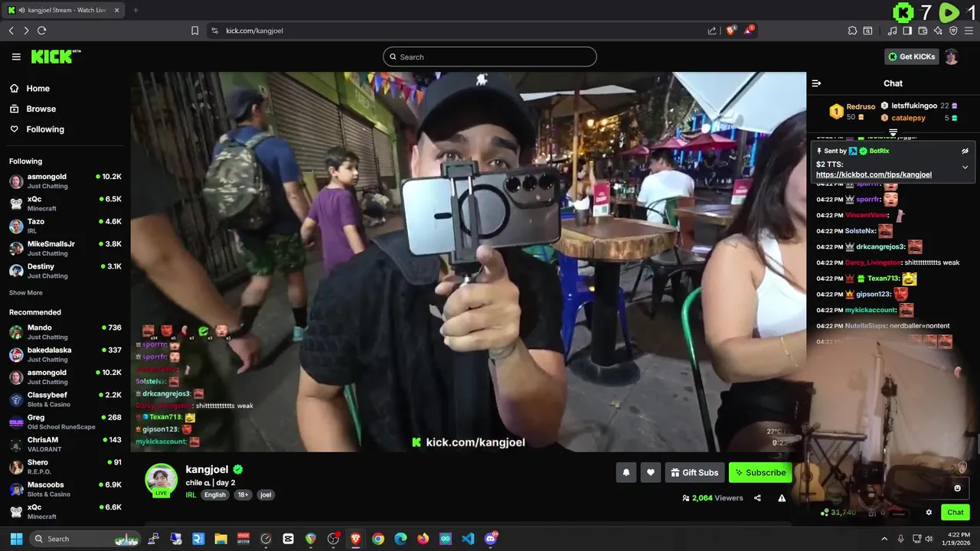Image resolution: width=980 pixels, height=551 pixels.
Task: Open browser main menu
Action: (x=970, y=31)
